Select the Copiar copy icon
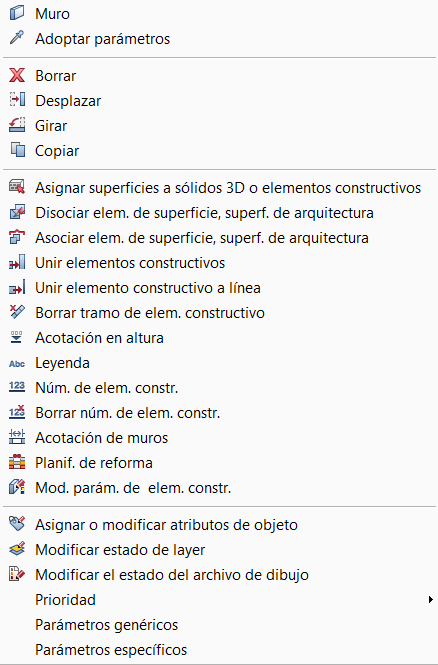The width and height of the screenshot is (438, 665). point(17,151)
